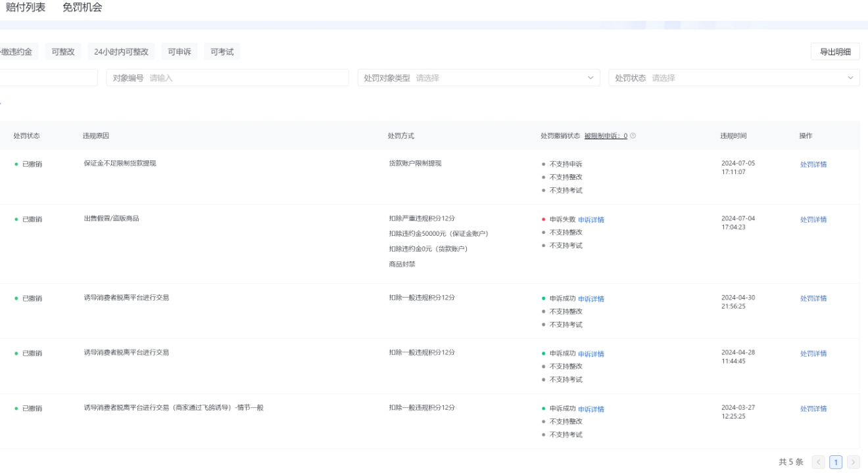This screenshot has width=868, height=473.
Task: Toggle the 24小时内可整改 filter
Action: (121, 52)
